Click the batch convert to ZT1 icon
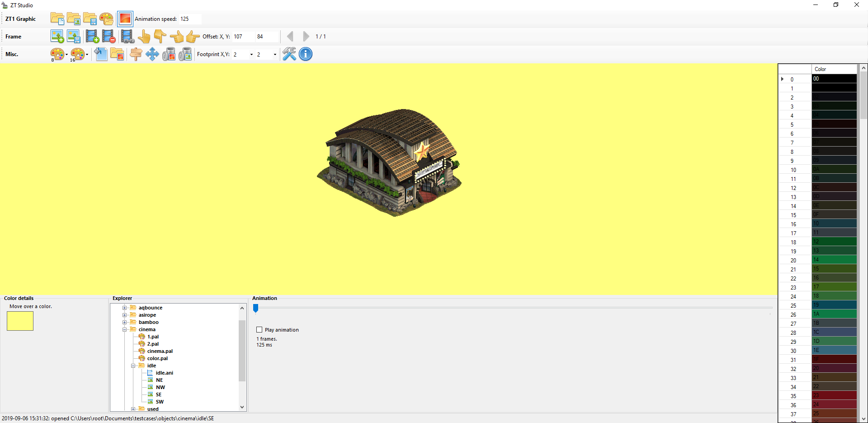The height and width of the screenshot is (423, 868). pos(169,54)
